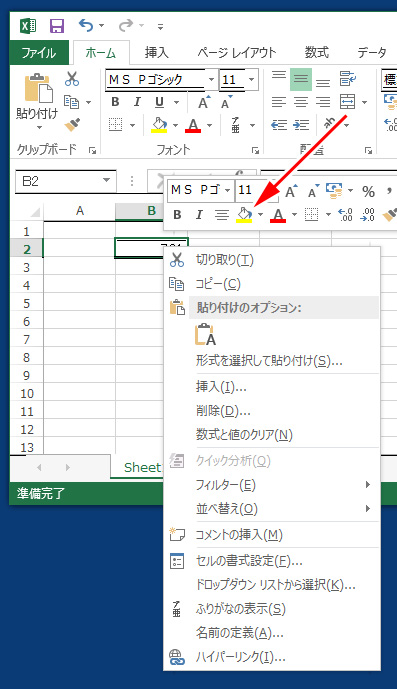This screenshot has width=397, height=689.
Task: Click the Save icon in quick access toolbar
Action: [x=57, y=26]
